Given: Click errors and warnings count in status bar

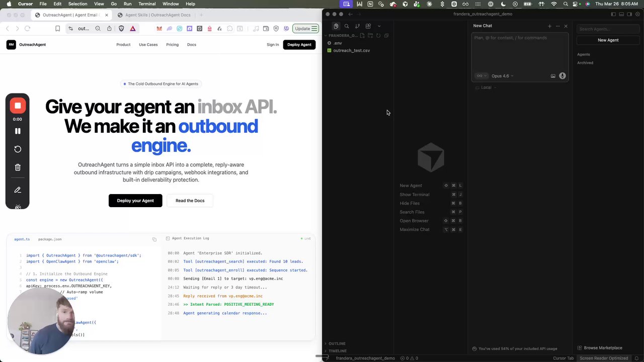Looking at the screenshot, I should pyautogui.click(x=409, y=358).
